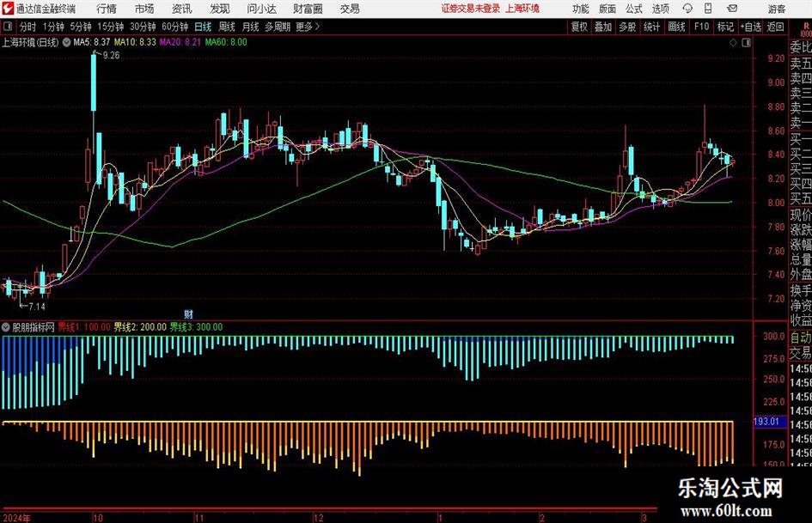Click the MA60: 8.00 indicator label
Viewport: 812px width, 523px height.
tap(226, 42)
